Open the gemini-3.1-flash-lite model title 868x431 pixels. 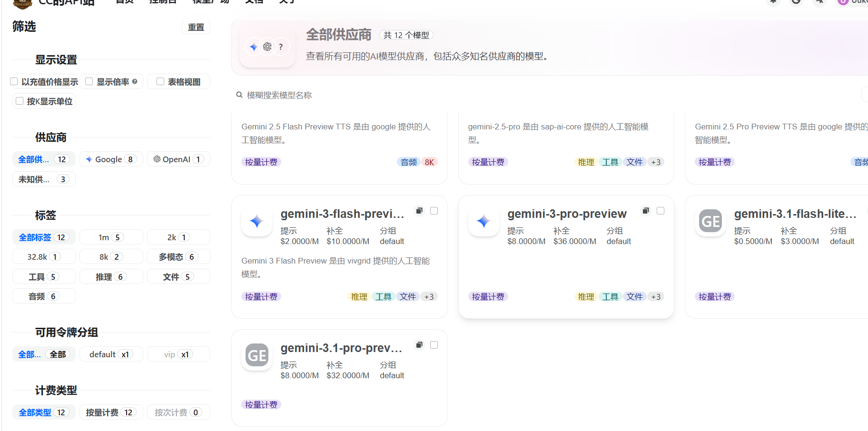795,214
